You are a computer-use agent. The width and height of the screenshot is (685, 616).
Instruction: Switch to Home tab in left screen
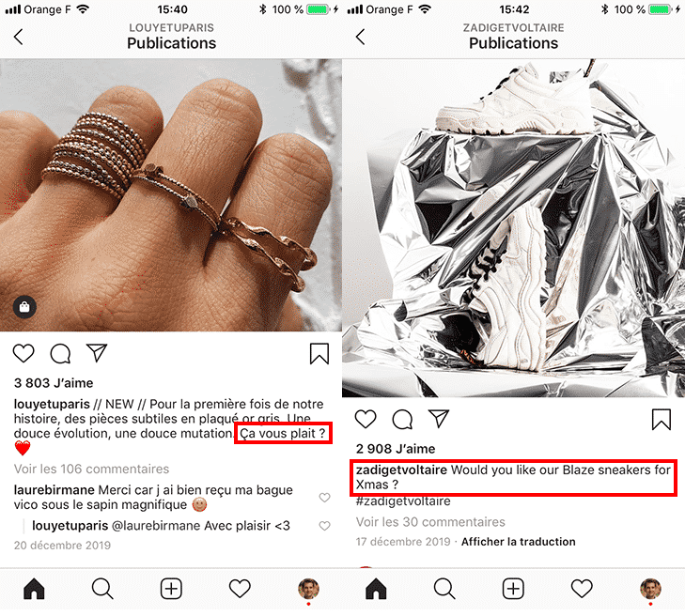coord(34,589)
